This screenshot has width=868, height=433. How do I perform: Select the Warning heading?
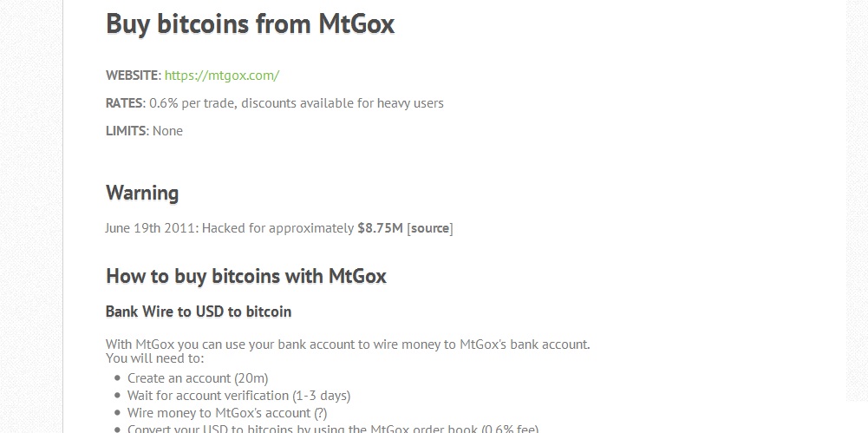click(x=142, y=193)
